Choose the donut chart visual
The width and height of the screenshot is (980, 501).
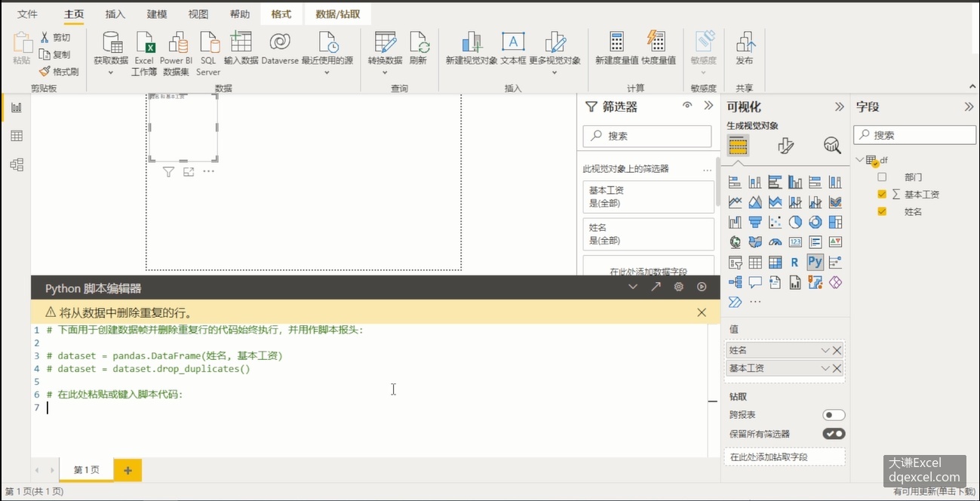coord(815,222)
